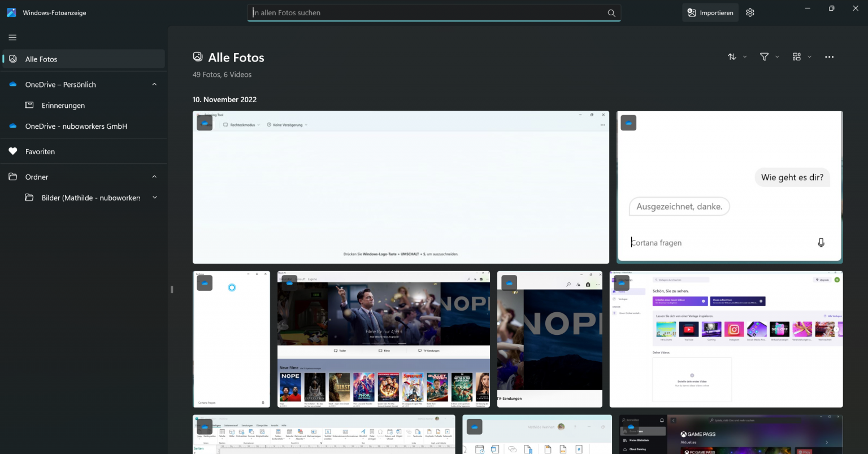
Task: Click the navigation hamburger icon
Action: click(x=12, y=37)
